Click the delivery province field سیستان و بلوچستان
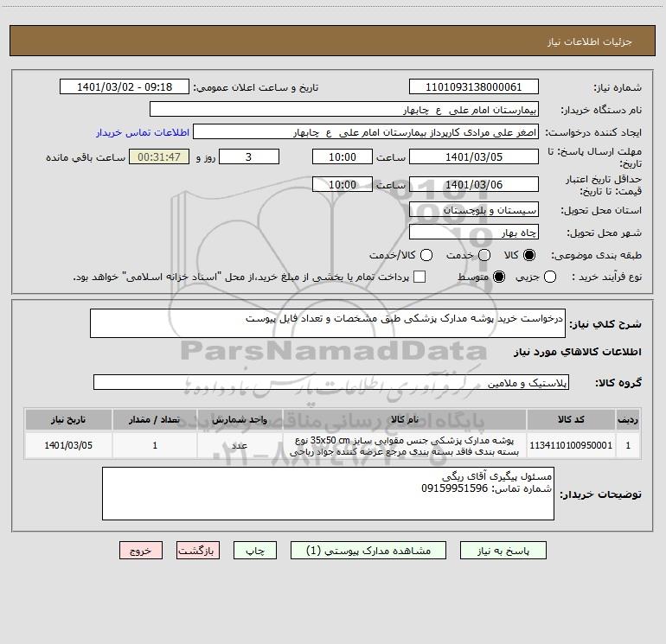666x644 pixels. [x=474, y=209]
